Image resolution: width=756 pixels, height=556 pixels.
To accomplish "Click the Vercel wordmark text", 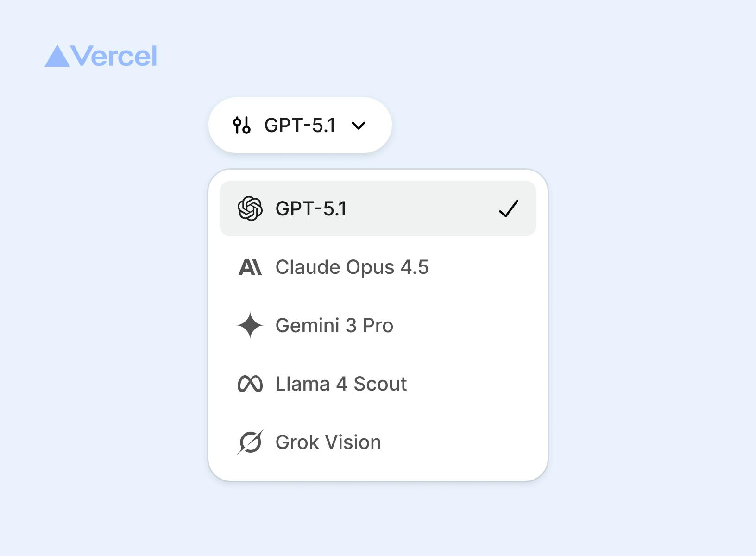I will [x=114, y=57].
